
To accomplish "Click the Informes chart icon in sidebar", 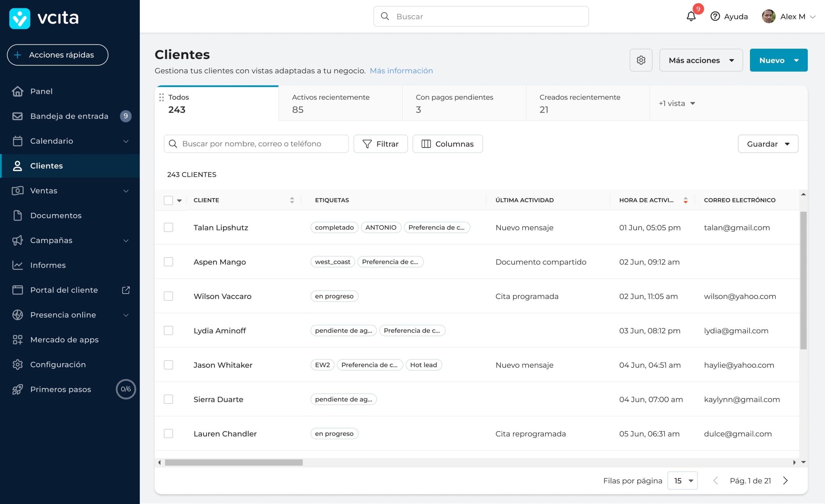I will (x=17, y=265).
